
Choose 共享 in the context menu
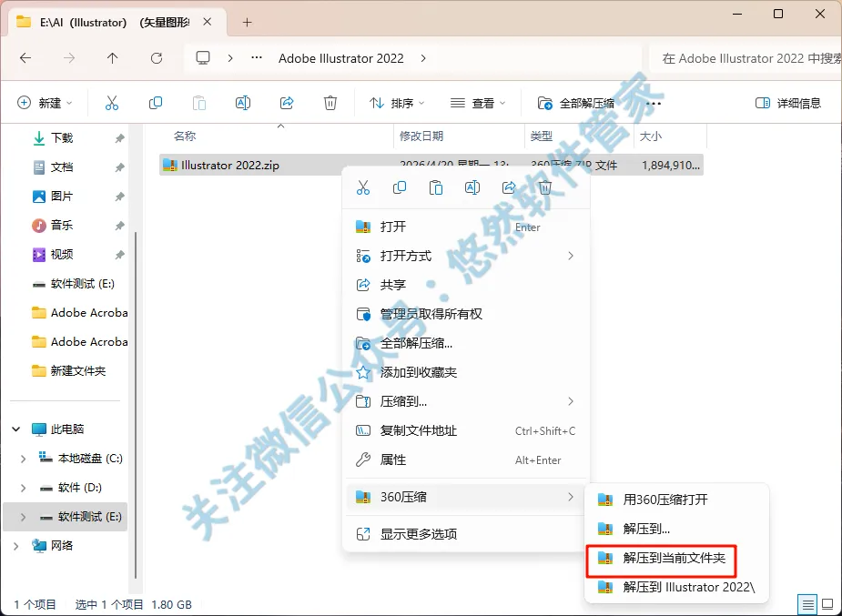pos(466,285)
